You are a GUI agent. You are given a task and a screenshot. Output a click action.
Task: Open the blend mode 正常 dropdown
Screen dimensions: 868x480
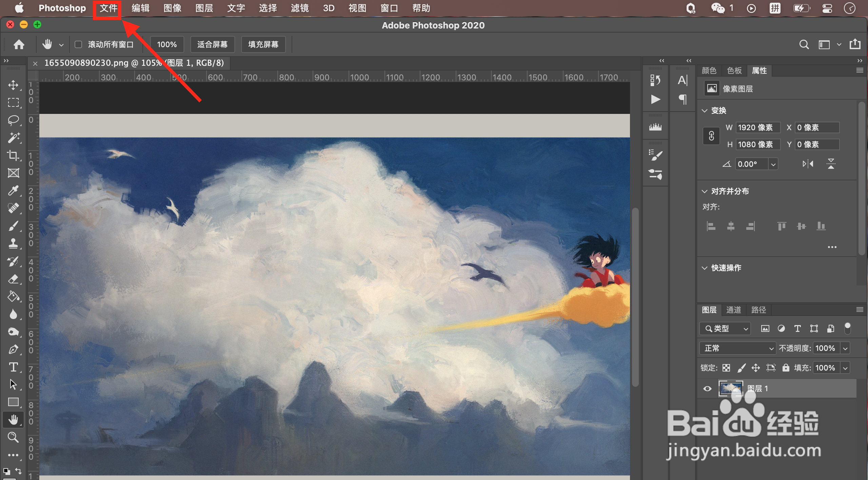pos(737,348)
